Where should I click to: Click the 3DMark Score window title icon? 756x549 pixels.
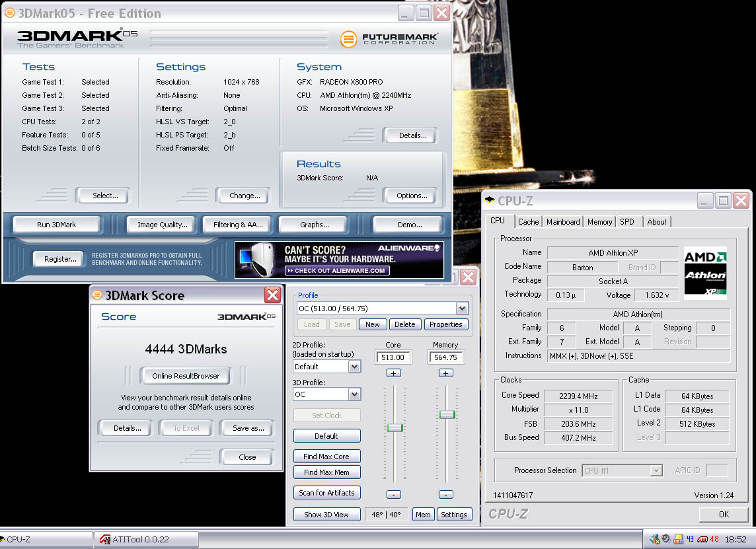(97, 295)
